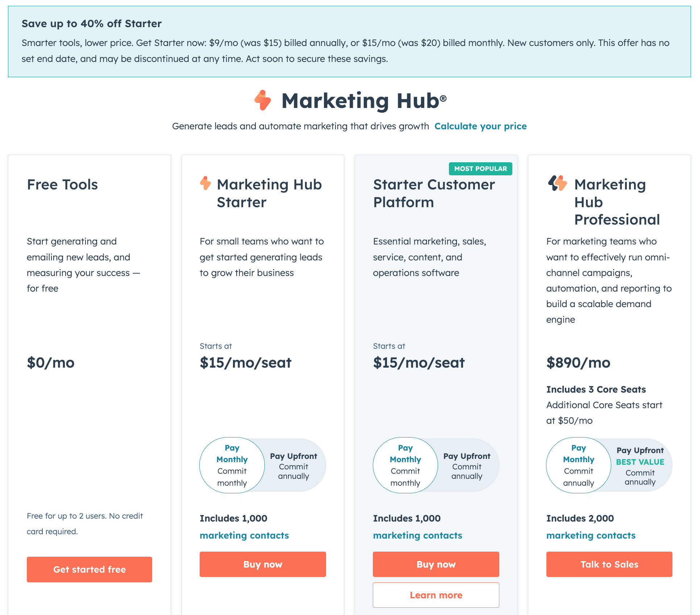Image resolution: width=700 pixels, height=615 pixels.
Task: Select Pay Monthly on the Starter plan
Action: [232, 465]
